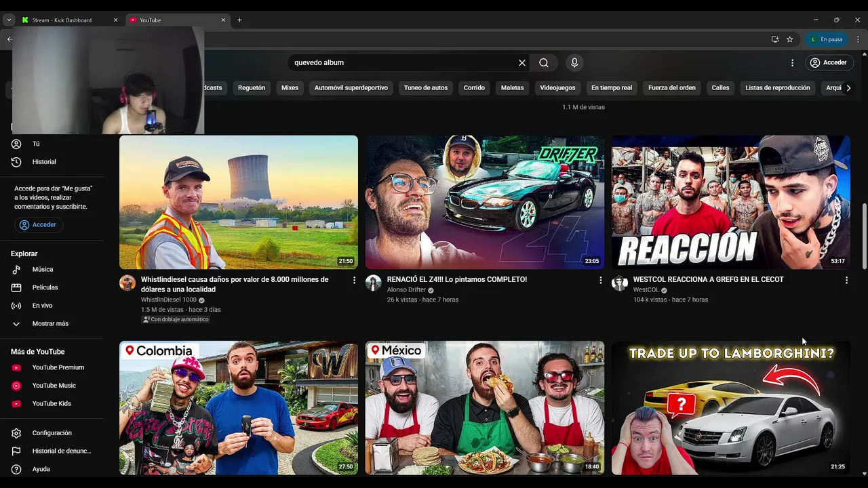Screen dimensions: 868x488
Task: Open the WhistlinDiesel 1000 channel name
Action: coord(169,300)
